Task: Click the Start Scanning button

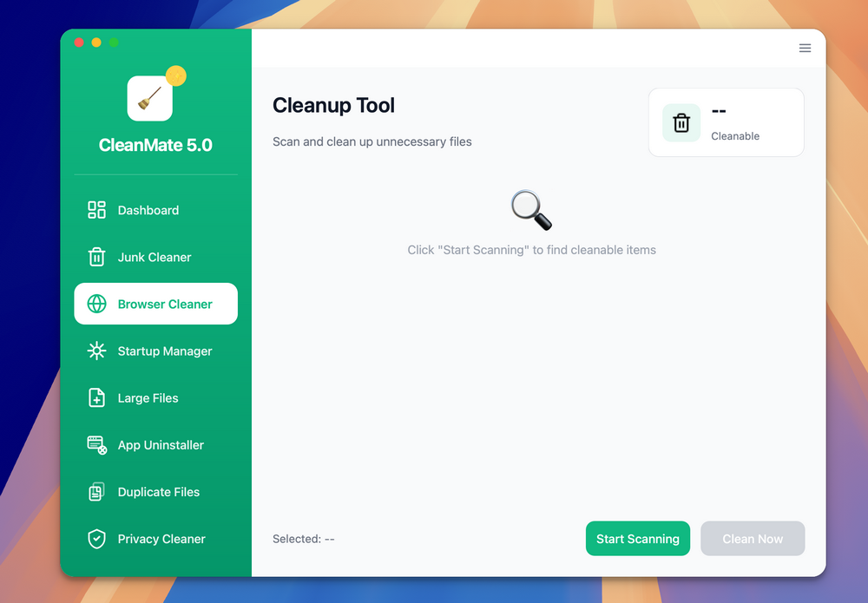Action: 638,538
